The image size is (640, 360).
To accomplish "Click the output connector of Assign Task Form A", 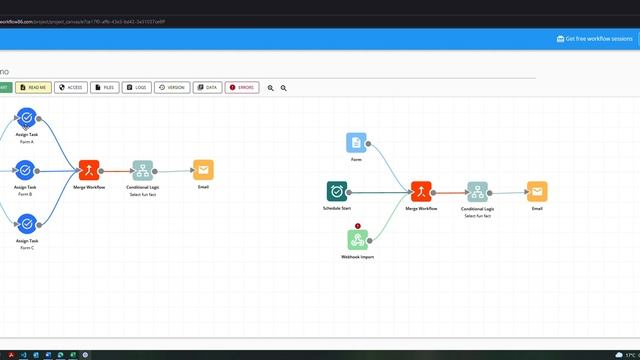I will [39, 119].
